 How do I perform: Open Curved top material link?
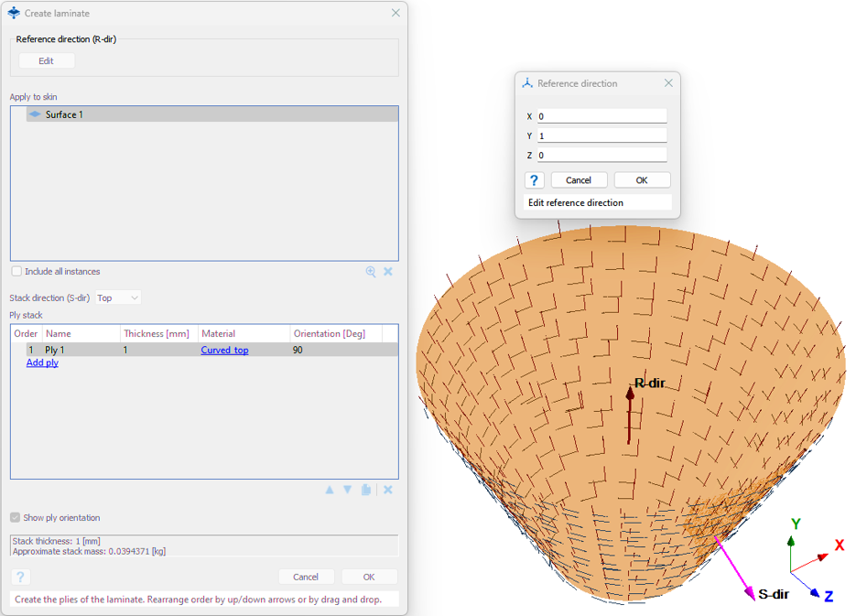[224, 351]
